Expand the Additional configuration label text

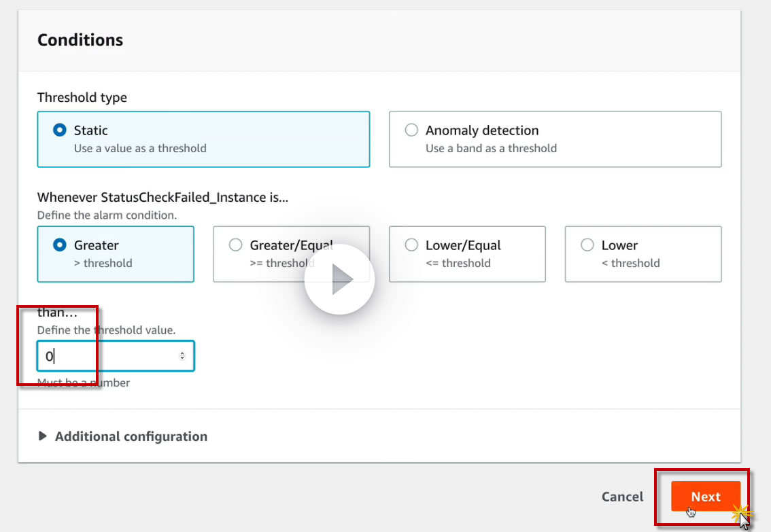tap(131, 436)
